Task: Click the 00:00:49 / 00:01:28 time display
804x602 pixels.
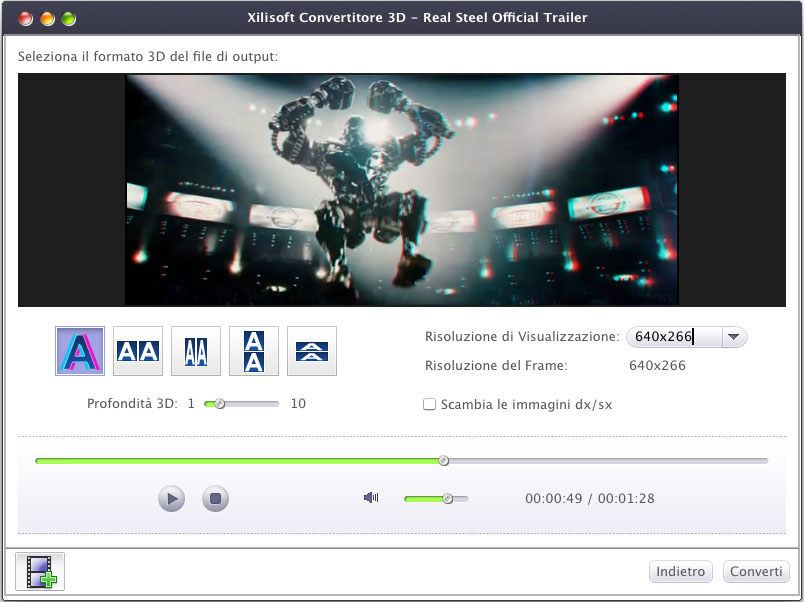Action: [x=590, y=498]
